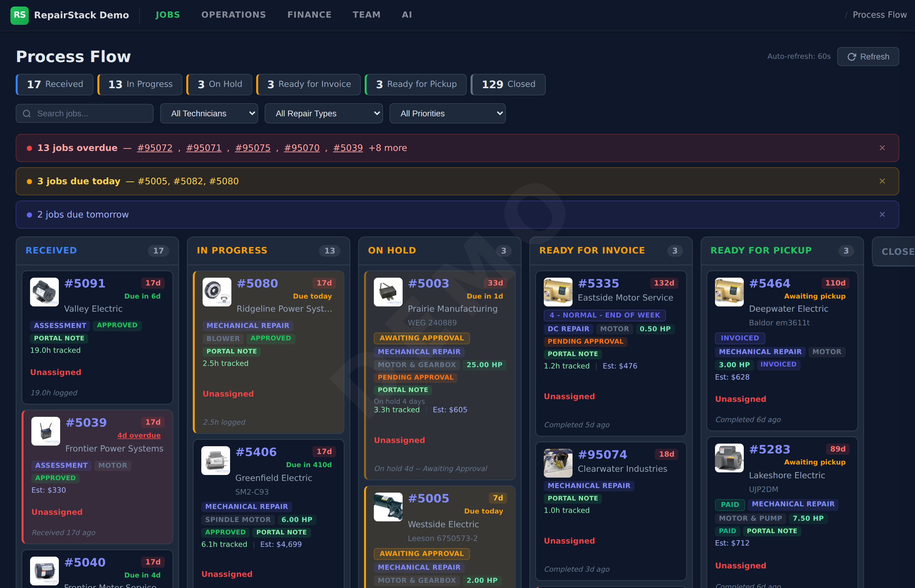Select the 129 Closed status filter
This screenshot has width=915, height=588.
[508, 84]
